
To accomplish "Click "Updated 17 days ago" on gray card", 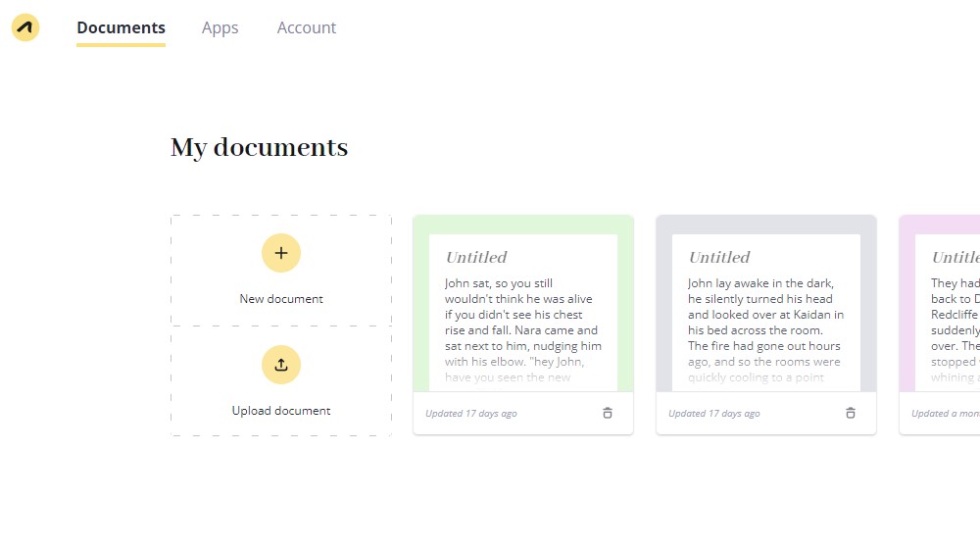I will pos(714,414).
